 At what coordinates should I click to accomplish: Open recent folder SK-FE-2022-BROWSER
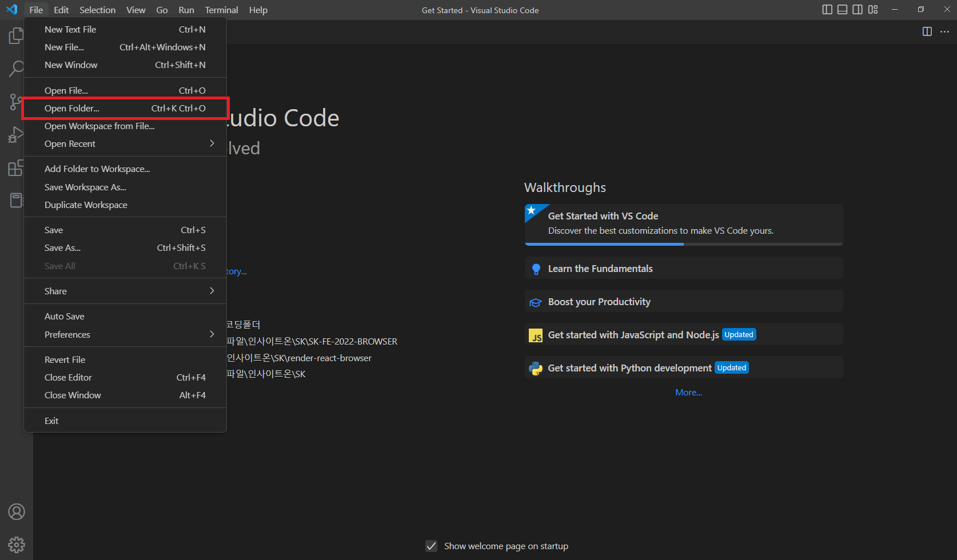click(312, 341)
